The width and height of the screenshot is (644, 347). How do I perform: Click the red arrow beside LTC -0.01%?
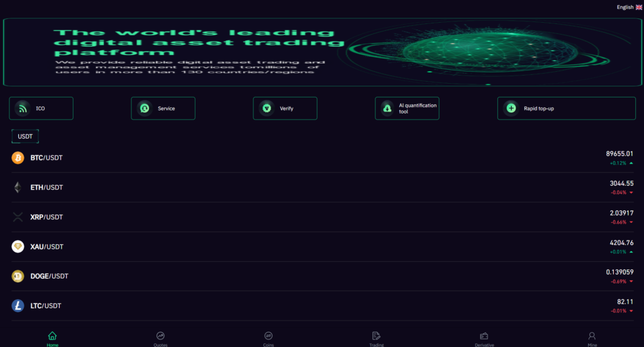click(631, 311)
